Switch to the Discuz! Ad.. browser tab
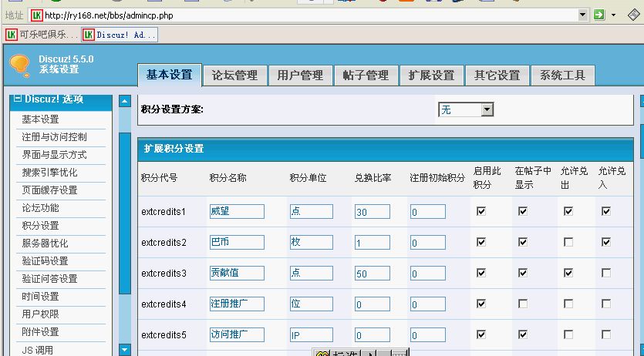Image resolution: width=644 pixels, height=356 pixels. (x=119, y=35)
